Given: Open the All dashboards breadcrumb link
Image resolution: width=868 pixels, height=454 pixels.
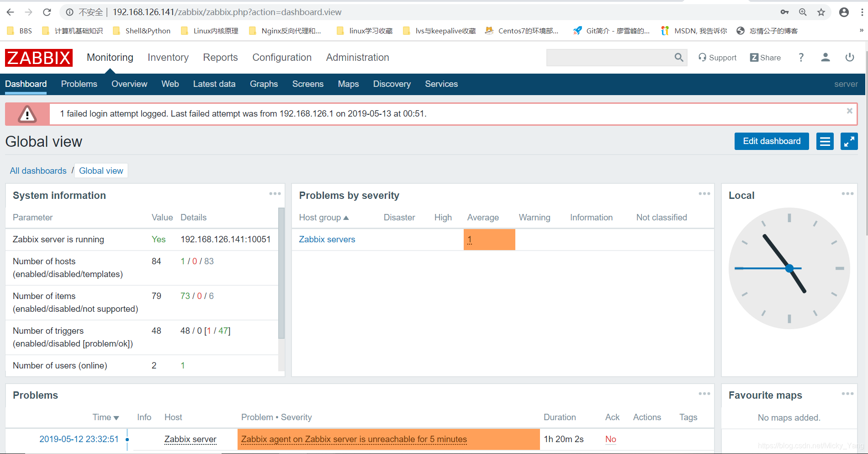Looking at the screenshot, I should pos(38,171).
